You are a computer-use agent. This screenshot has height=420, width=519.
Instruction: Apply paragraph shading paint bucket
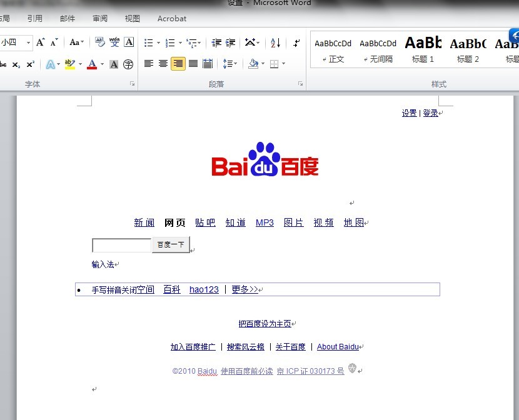point(253,64)
